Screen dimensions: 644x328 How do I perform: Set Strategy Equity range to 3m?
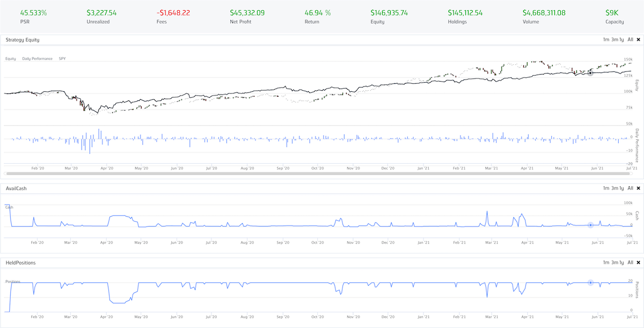pyautogui.click(x=614, y=40)
